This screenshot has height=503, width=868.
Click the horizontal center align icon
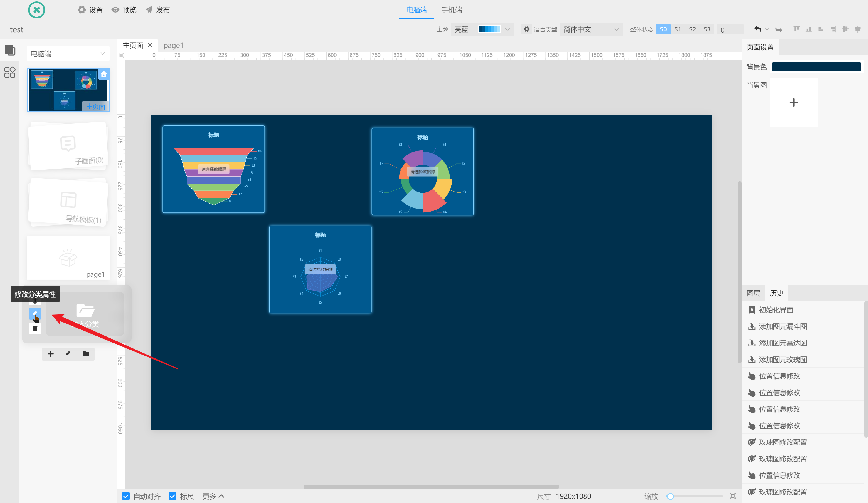point(857,29)
